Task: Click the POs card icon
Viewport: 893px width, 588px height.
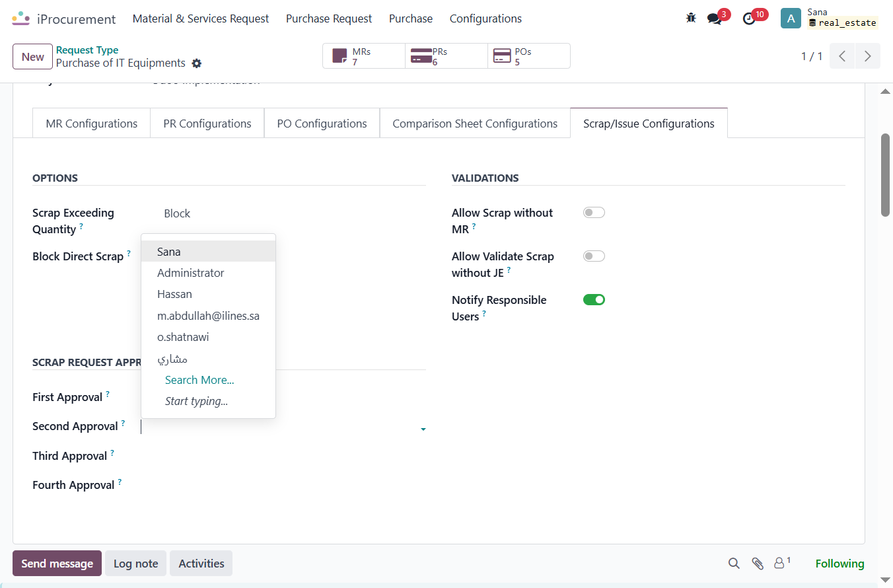Action: pyautogui.click(x=502, y=56)
